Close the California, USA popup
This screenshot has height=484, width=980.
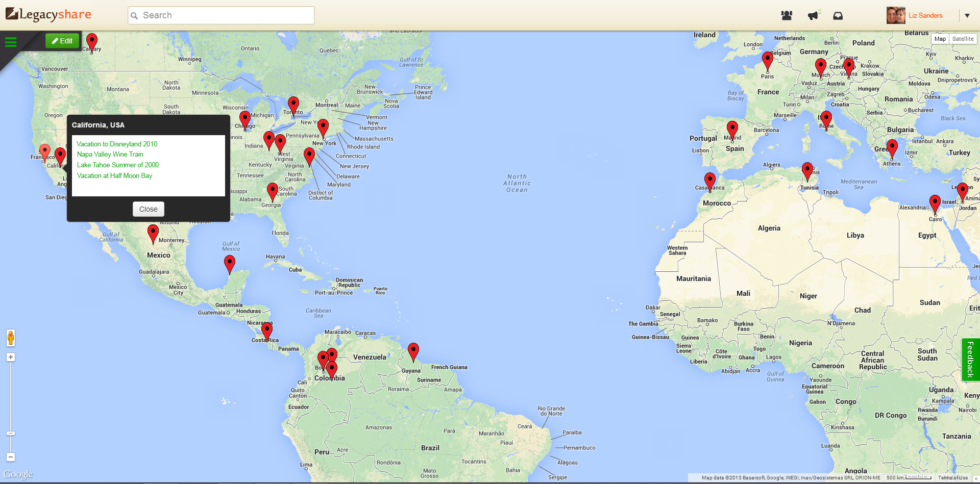coord(149,209)
